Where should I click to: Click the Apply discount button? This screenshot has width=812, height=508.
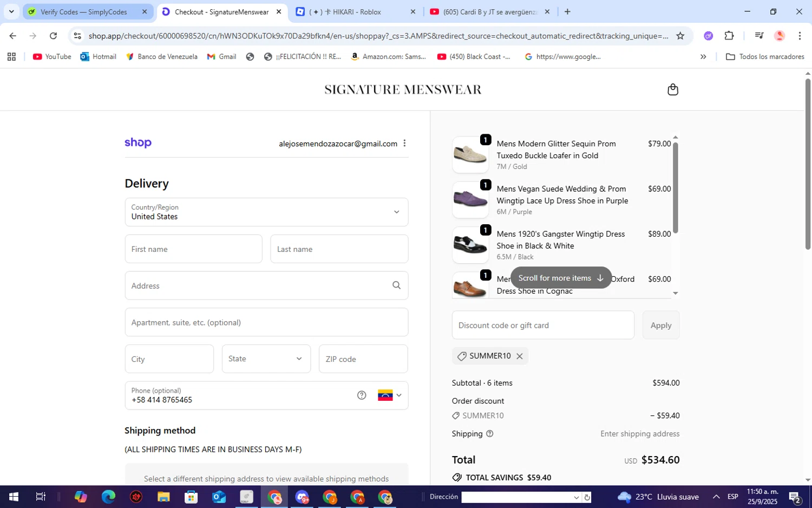pos(661,325)
